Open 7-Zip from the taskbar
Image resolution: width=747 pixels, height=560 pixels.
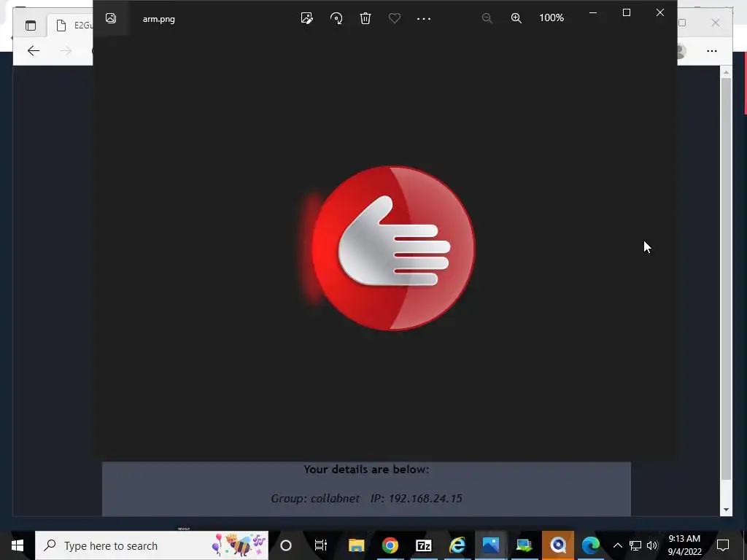[x=424, y=545]
